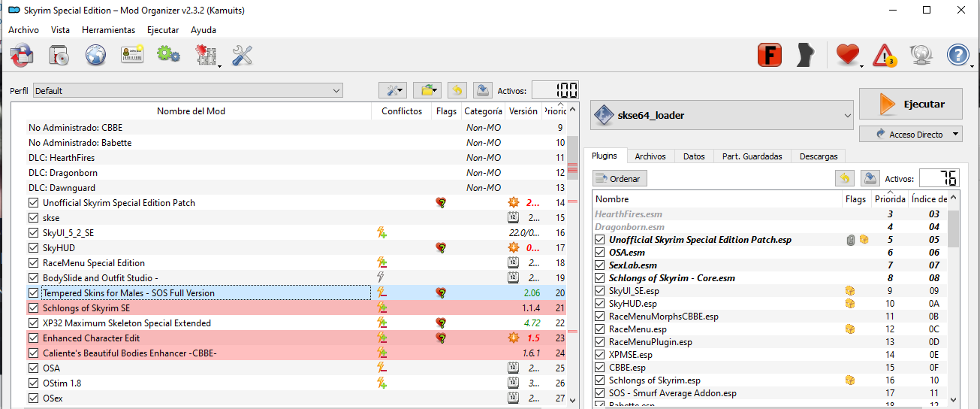The height and width of the screenshot is (409, 980).
Task: Open the Nexus globe icon
Action: (x=95, y=55)
